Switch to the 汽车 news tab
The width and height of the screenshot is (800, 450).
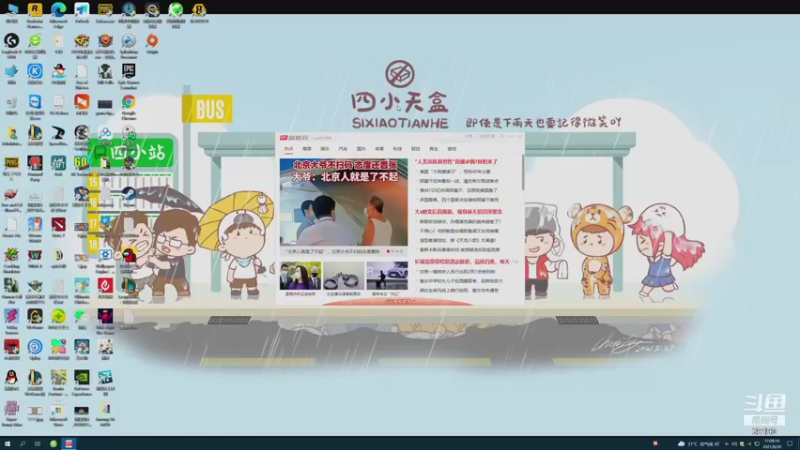pyautogui.click(x=343, y=149)
